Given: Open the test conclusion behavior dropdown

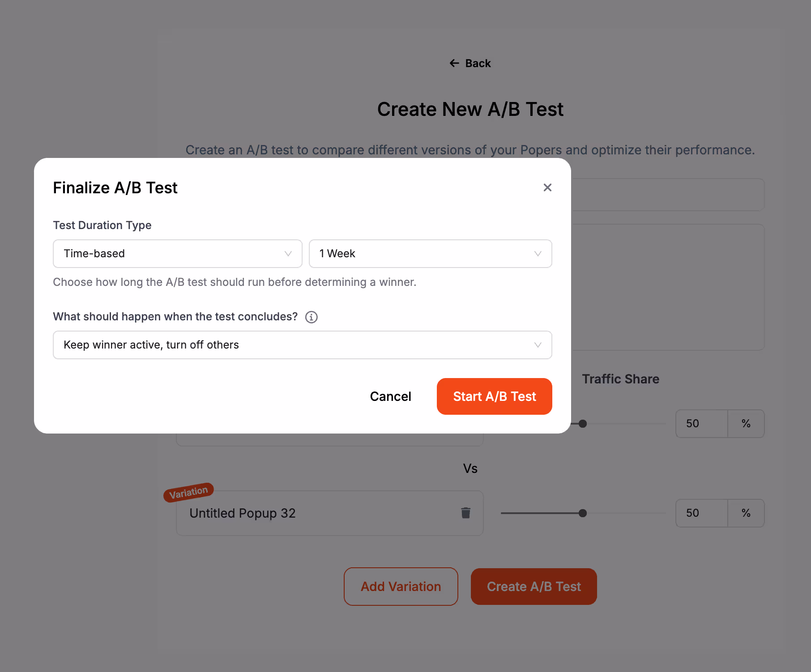Looking at the screenshot, I should click(x=302, y=345).
